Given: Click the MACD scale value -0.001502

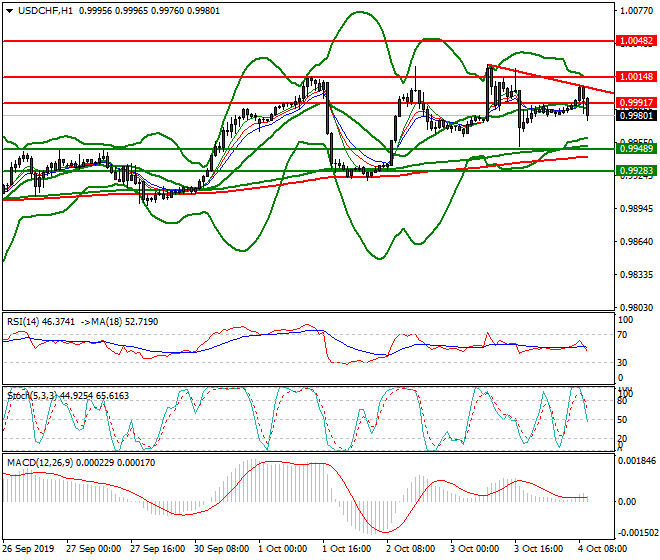Looking at the screenshot, I should (636, 533).
